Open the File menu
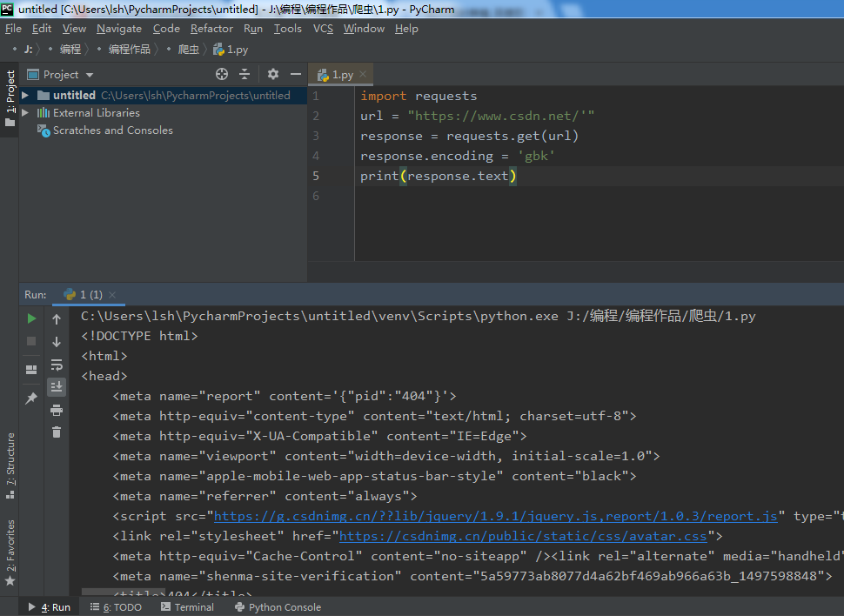The width and height of the screenshot is (844, 616). (13, 29)
